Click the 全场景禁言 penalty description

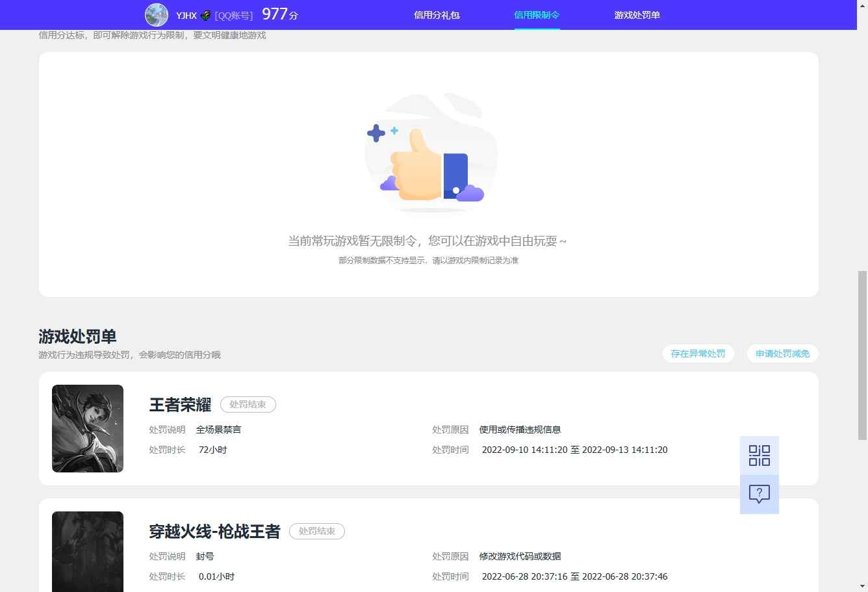tap(219, 430)
